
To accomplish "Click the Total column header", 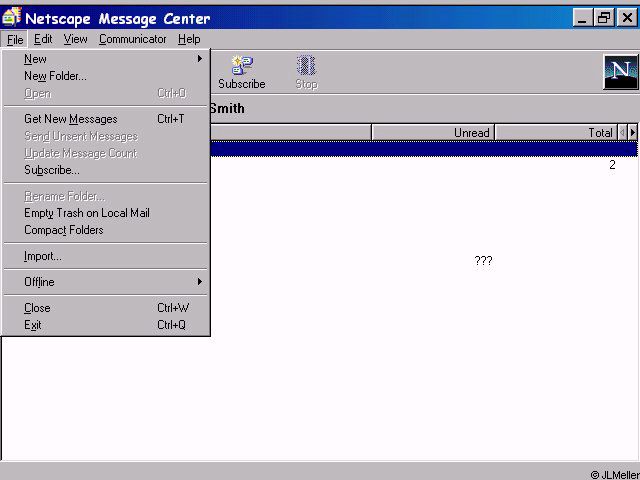I will click(x=556, y=133).
